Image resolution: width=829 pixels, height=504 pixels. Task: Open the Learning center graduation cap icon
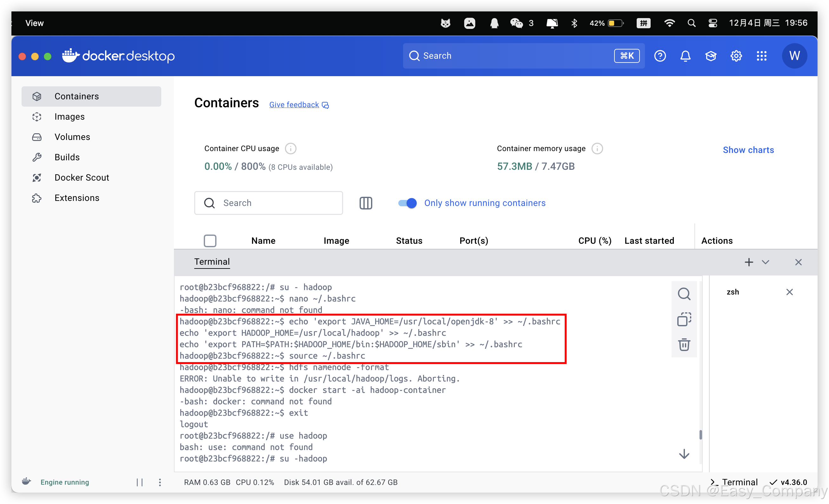711,56
